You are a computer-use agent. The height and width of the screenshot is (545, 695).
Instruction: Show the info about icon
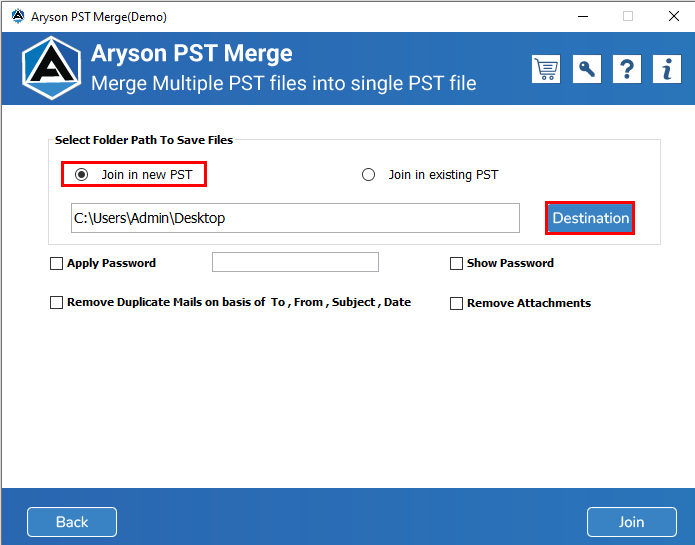click(x=666, y=69)
